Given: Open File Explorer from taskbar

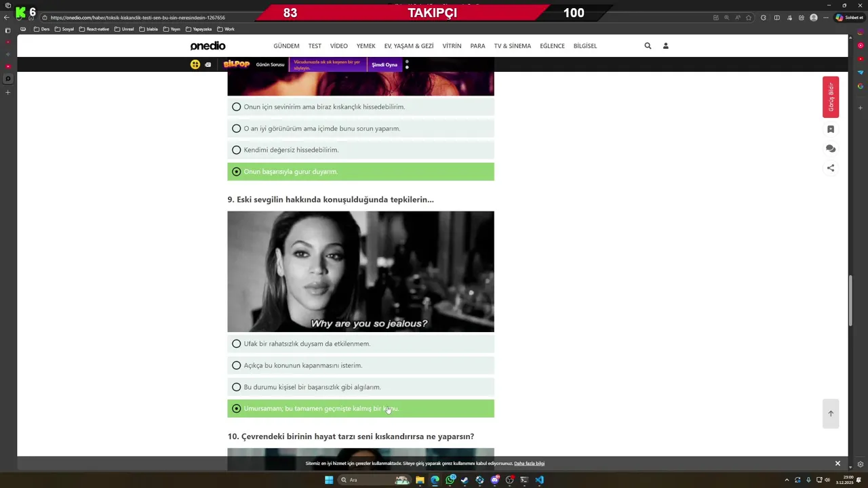Looking at the screenshot, I should click(420, 480).
